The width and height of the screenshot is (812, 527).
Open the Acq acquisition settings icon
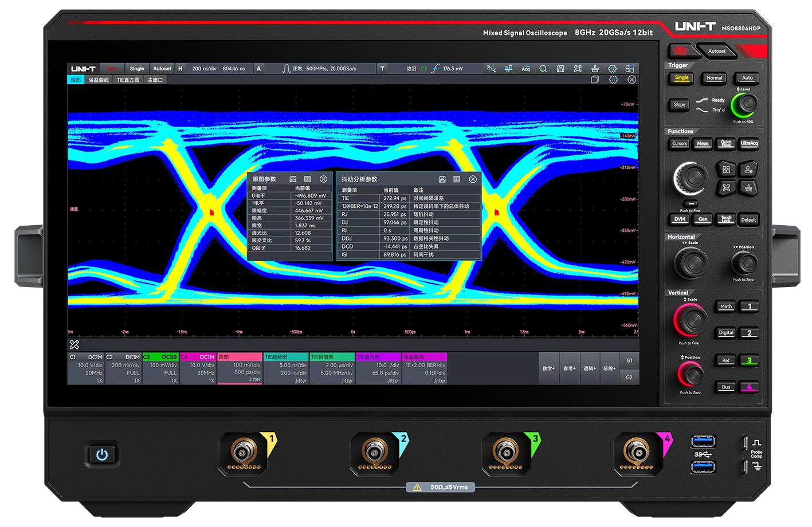click(x=525, y=69)
